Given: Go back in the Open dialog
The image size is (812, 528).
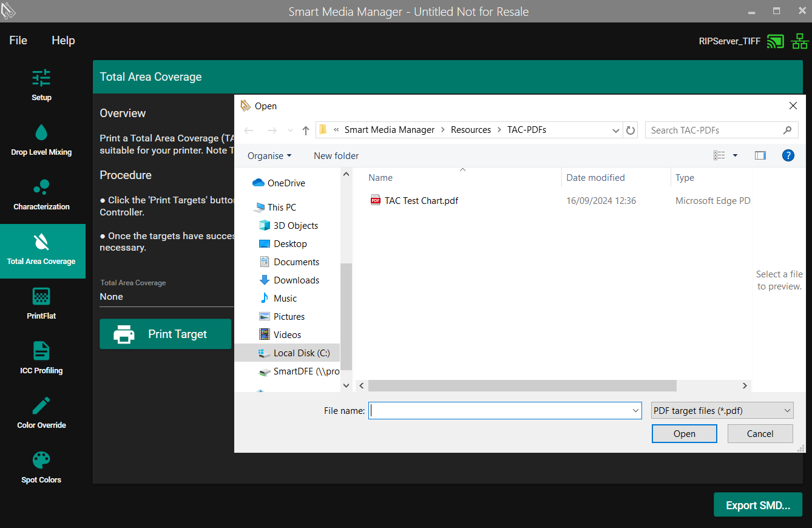Looking at the screenshot, I should (248, 130).
